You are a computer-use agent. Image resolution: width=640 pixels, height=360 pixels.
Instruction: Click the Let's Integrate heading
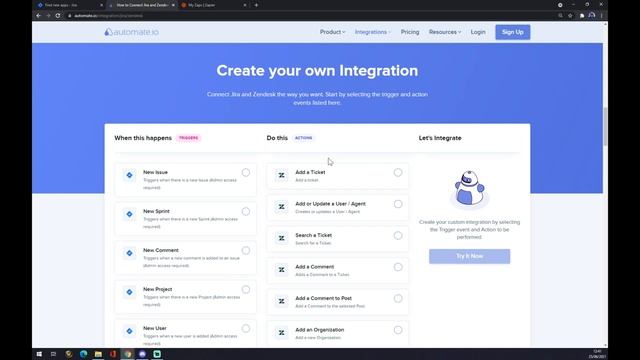point(440,138)
